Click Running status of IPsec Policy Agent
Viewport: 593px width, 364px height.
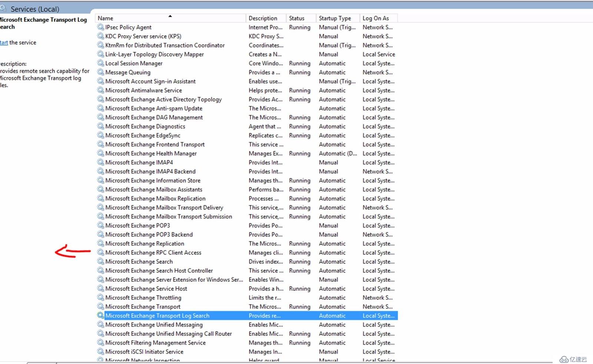(300, 27)
